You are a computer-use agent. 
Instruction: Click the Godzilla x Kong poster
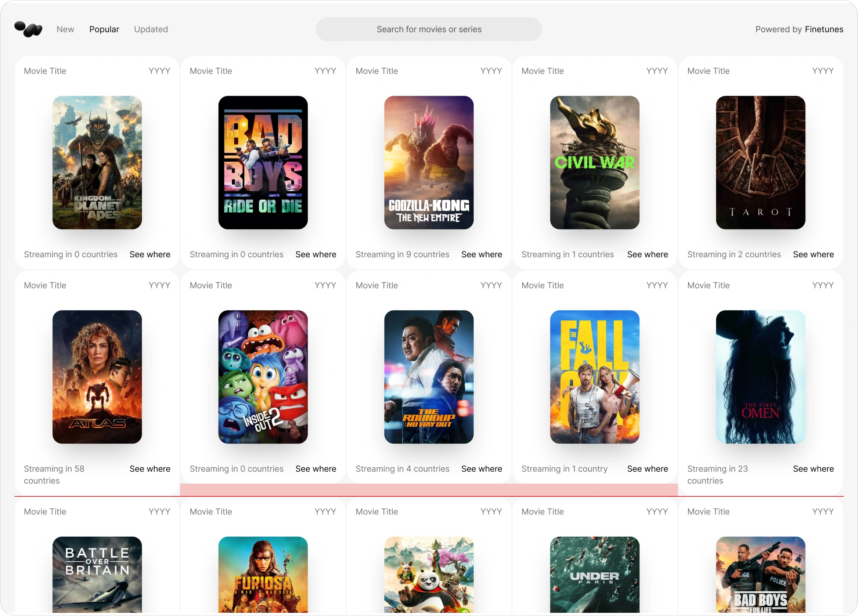(x=429, y=162)
